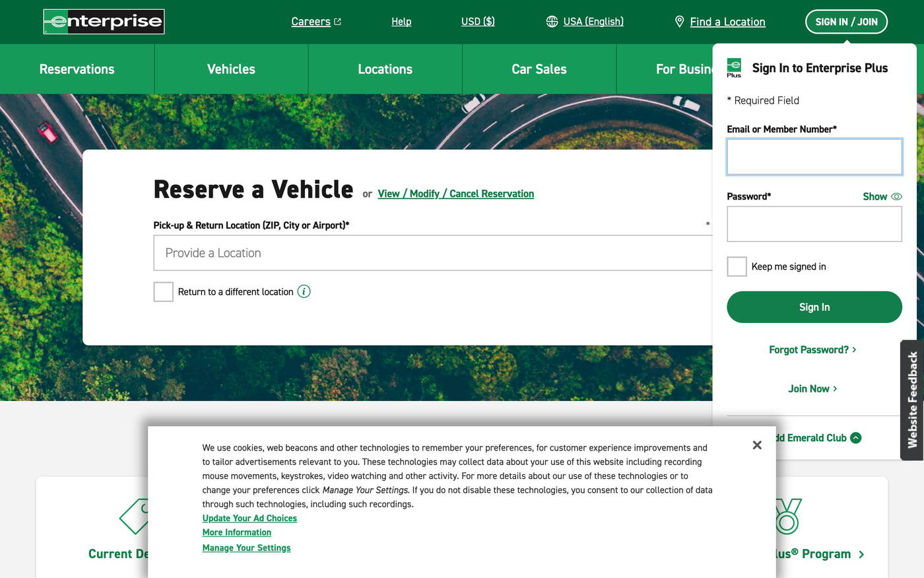Enable the Keep me signed in checkbox
The image size is (924, 578).
pos(737,266)
